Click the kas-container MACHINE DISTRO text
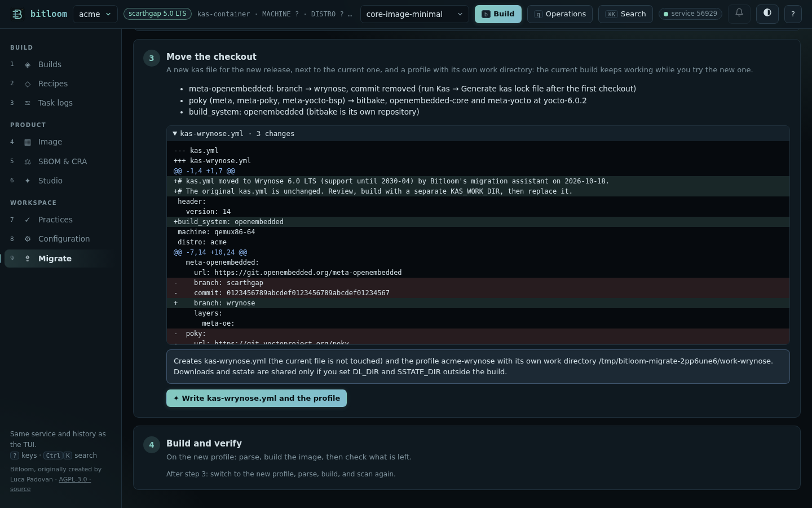The image size is (812, 508). pyautogui.click(x=275, y=14)
